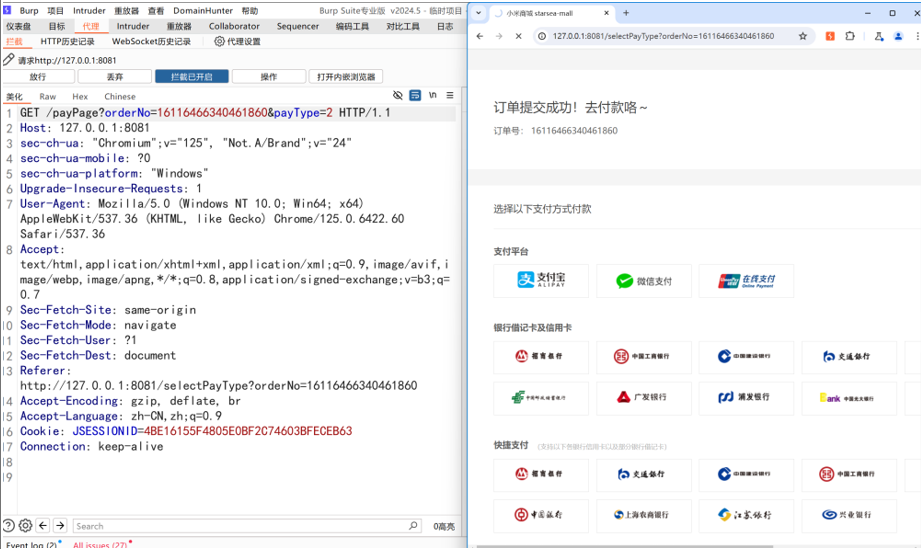Viewport: 921px width, 549px height.
Task: Click the browser address bar URL
Action: (663, 36)
